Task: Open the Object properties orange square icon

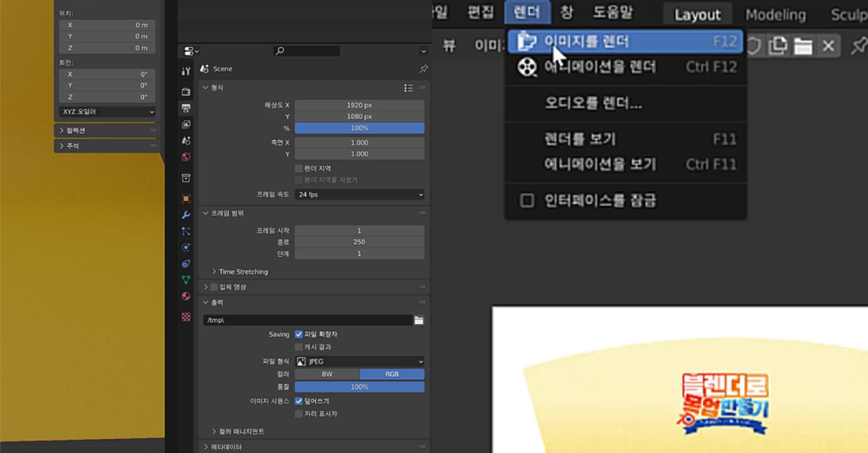Action: (x=186, y=198)
